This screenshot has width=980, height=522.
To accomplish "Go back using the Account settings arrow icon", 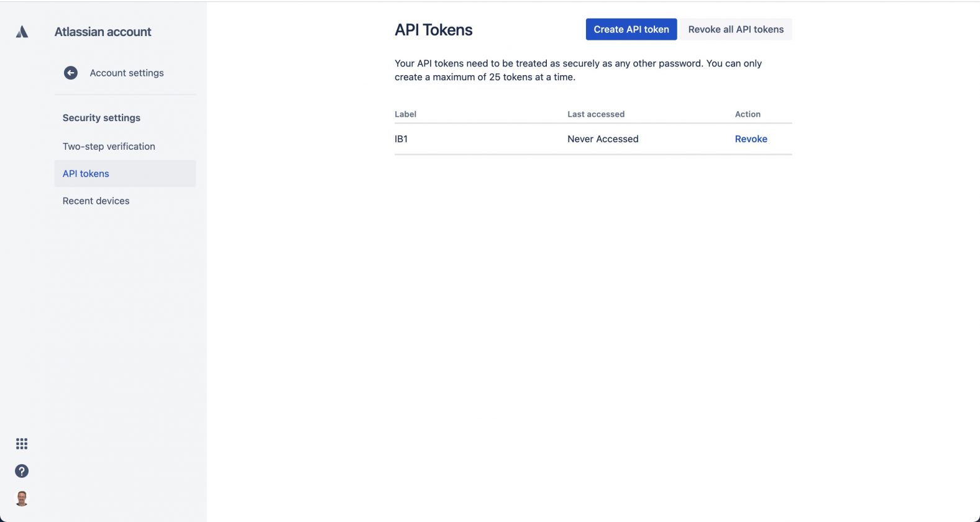I will coord(71,73).
